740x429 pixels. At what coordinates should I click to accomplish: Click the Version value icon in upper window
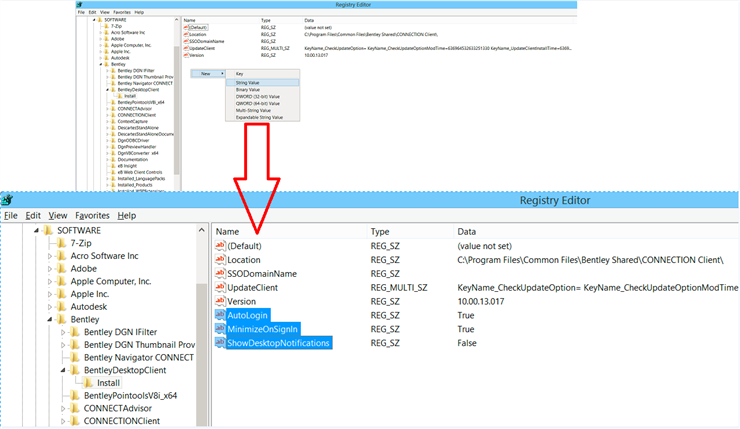click(x=186, y=55)
